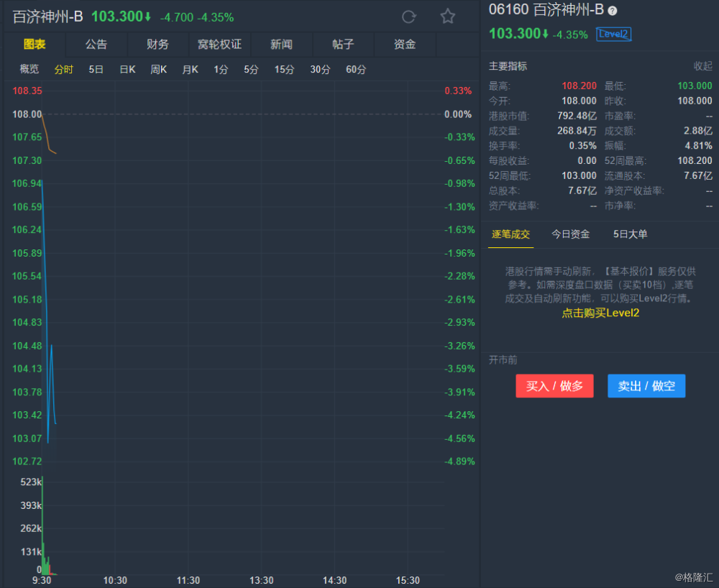This screenshot has width=719, height=588.
Task: Click the 主要指标 heading
Action: pos(508,66)
